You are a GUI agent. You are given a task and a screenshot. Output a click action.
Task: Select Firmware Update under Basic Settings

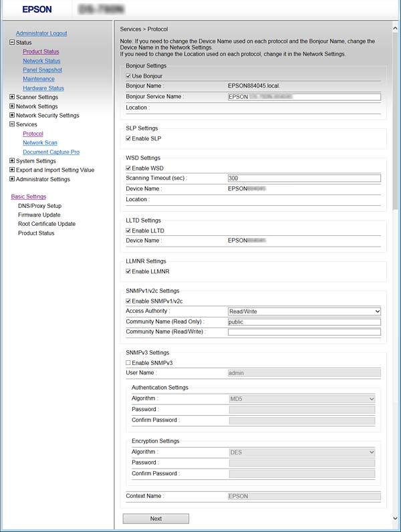click(x=39, y=215)
